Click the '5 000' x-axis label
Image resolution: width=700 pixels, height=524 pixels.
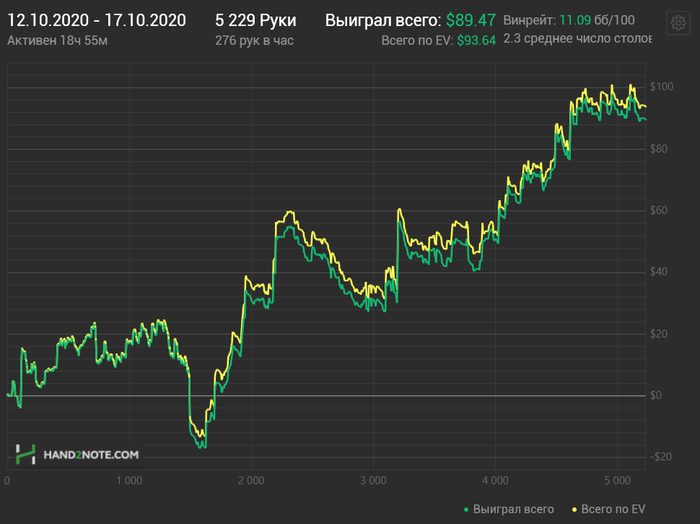point(617,481)
